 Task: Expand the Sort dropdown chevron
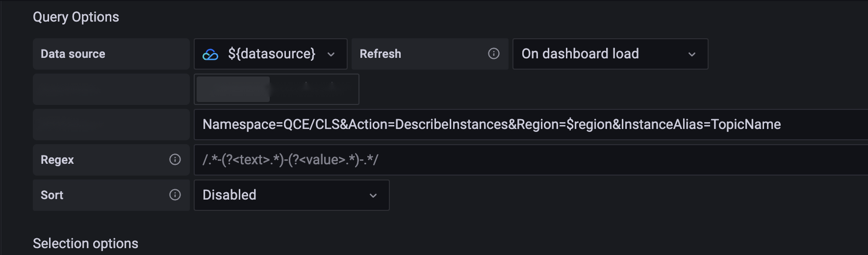tap(373, 196)
